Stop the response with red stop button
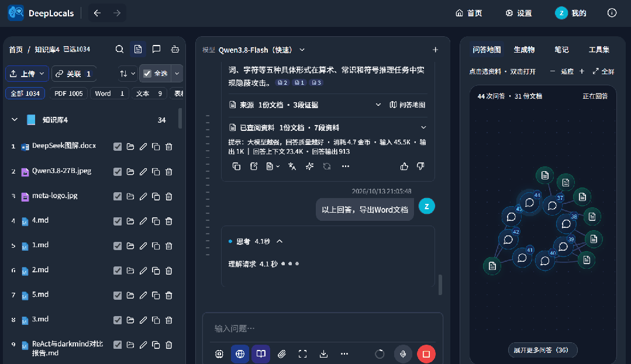Screen dimensions: 631x364 [x=426, y=354]
